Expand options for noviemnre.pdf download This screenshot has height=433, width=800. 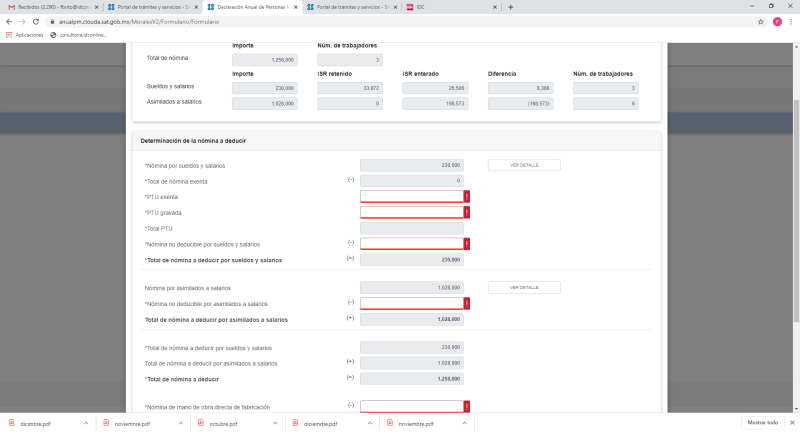tap(181, 423)
